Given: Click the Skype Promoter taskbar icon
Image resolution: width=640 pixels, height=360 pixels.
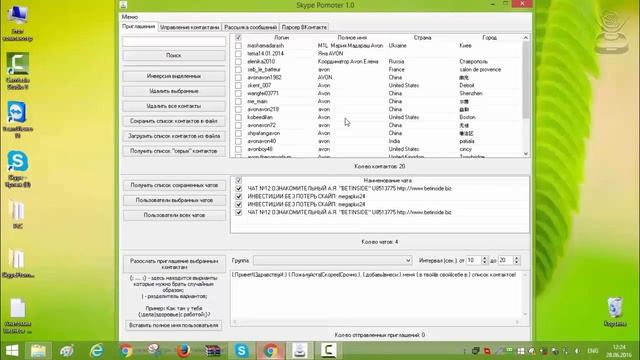Looking at the screenshot, I should (x=300, y=351).
